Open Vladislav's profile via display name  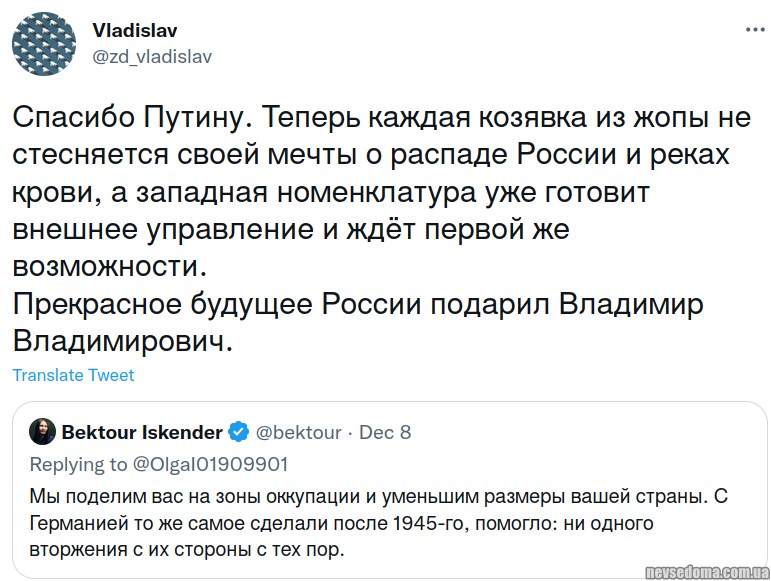coord(135,31)
